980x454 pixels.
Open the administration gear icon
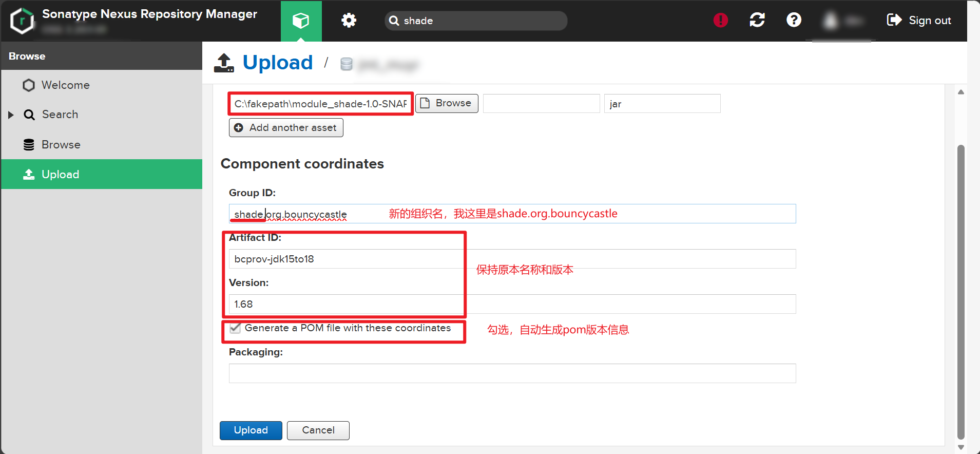click(349, 21)
